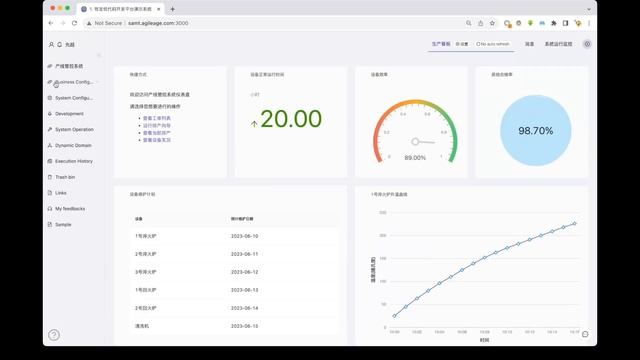Click the green download-arrow extension icon

click(530, 23)
